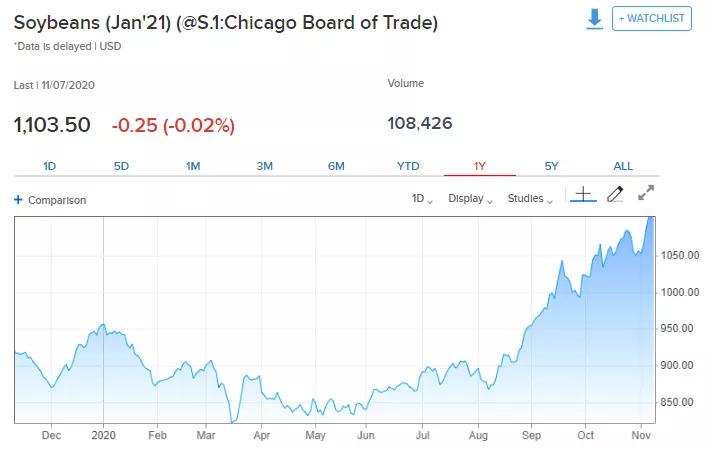711x450 pixels.
Task: Switch to the 5Y range tab
Action: point(551,166)
